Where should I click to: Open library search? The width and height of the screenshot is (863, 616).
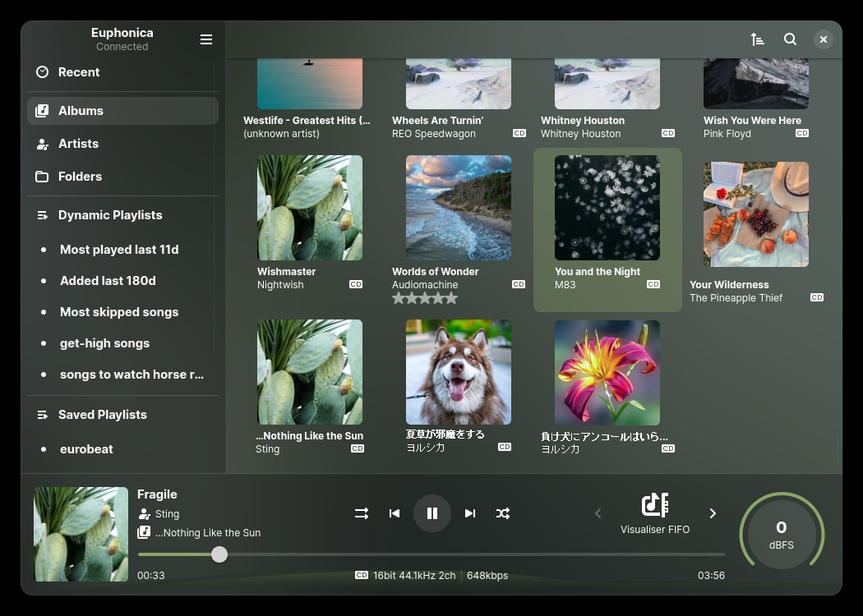[790, 39]
